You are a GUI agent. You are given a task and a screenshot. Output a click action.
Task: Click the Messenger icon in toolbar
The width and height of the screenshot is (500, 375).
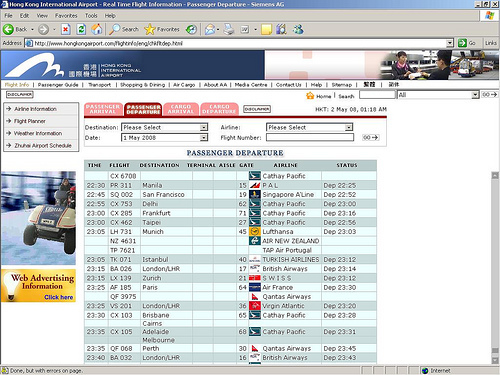click(x=298, y=29)
